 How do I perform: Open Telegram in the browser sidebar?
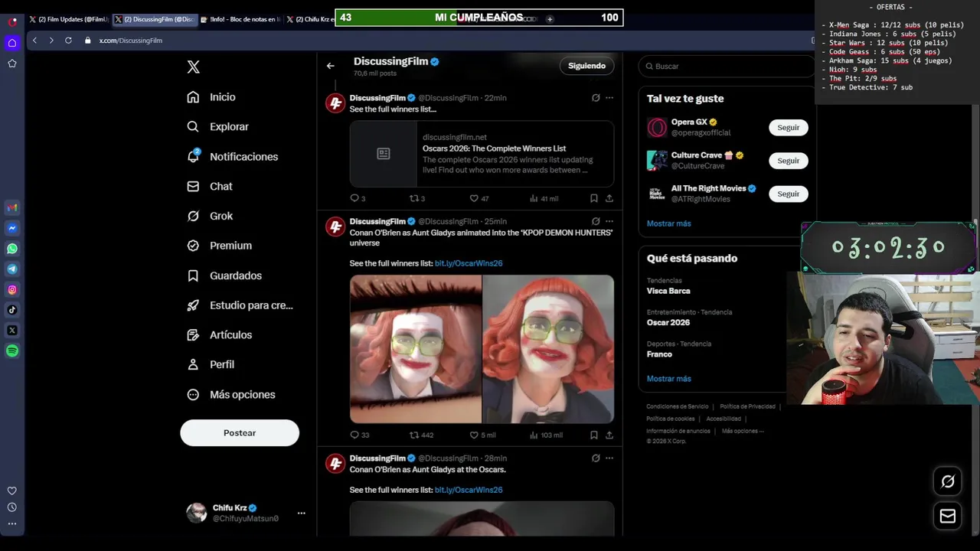pyautogui.click(x=12, y=269)
